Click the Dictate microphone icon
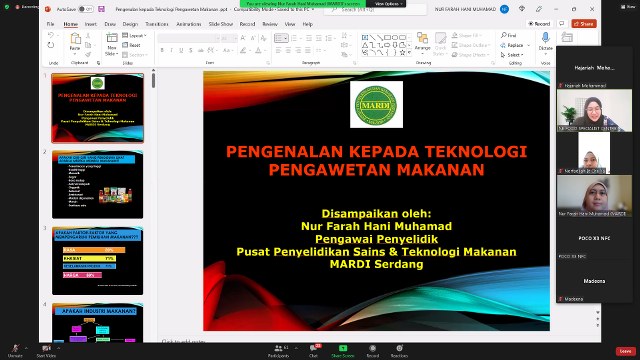640x360 pixels. [x=545, y=42]
